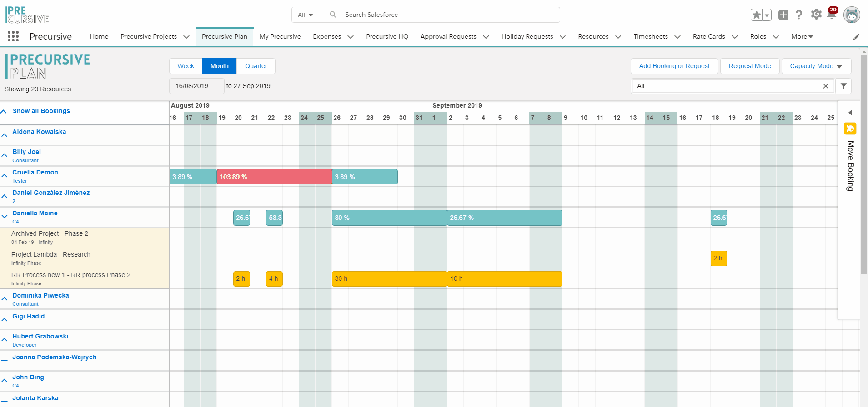Open the Rate Cards tab

(x=709, y=36)
